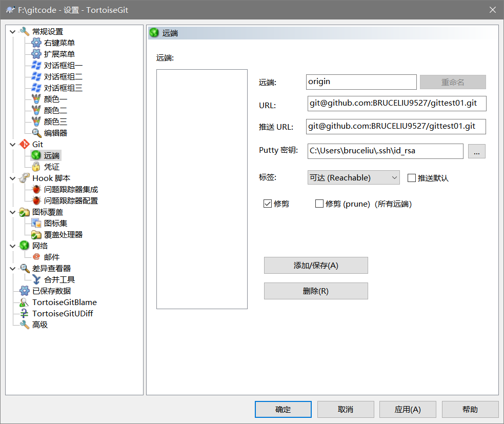Select 邮件 in the settings tree

[x=52, y=257]
